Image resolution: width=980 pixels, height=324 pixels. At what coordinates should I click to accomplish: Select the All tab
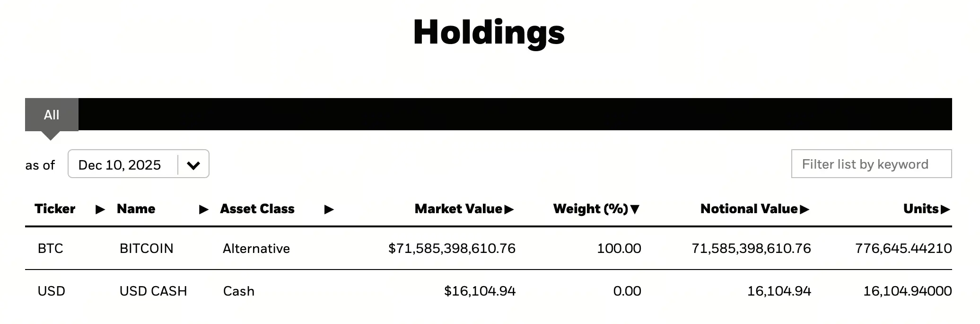[x=52, y=115]
